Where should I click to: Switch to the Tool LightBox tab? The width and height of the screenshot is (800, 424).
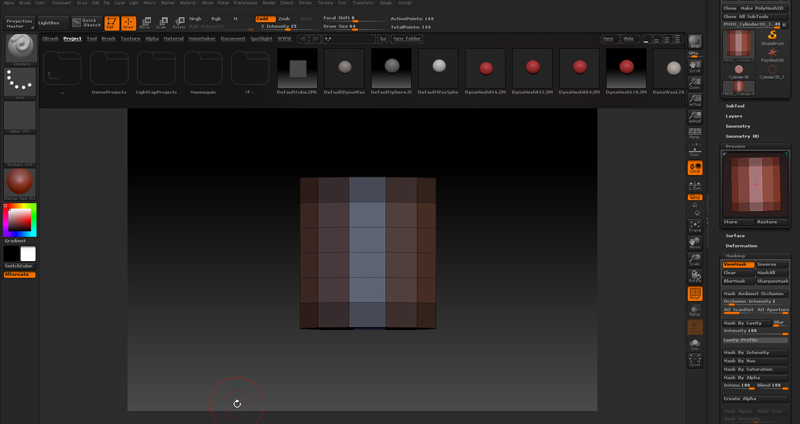[92, 39]
